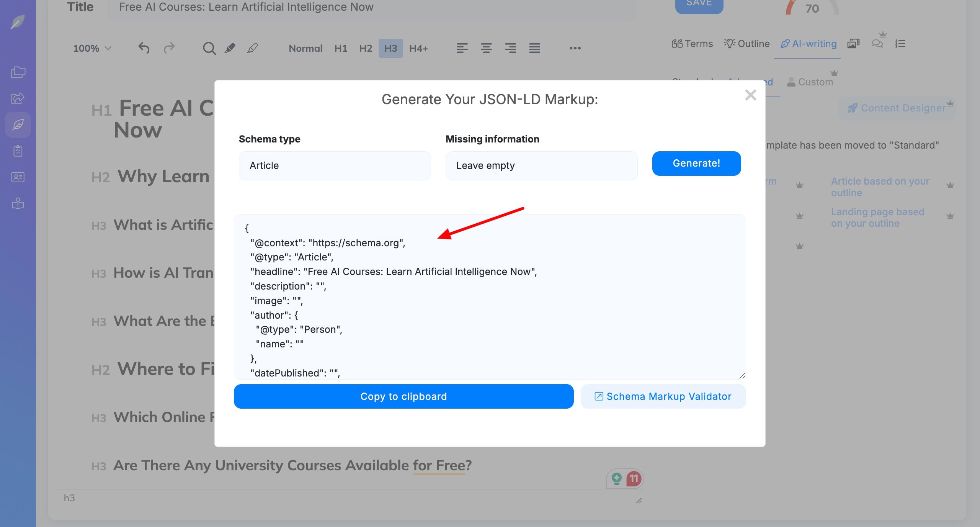
Task: Open the images panel icon
Action: 853,44
